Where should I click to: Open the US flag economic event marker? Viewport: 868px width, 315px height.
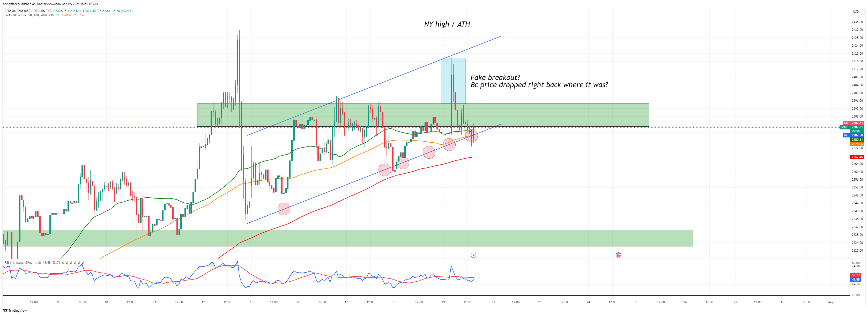[x=618, y=255]
